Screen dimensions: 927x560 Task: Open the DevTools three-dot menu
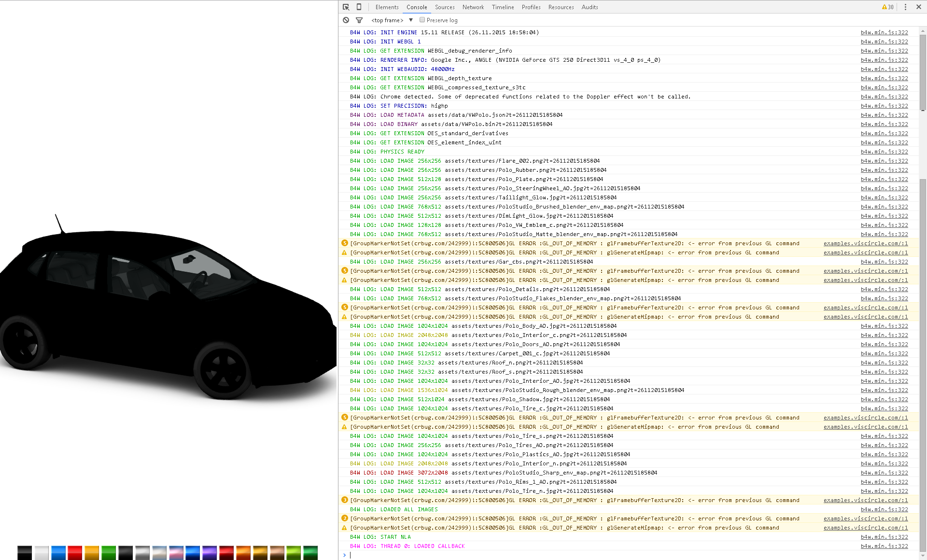click(x=905, y=7)
